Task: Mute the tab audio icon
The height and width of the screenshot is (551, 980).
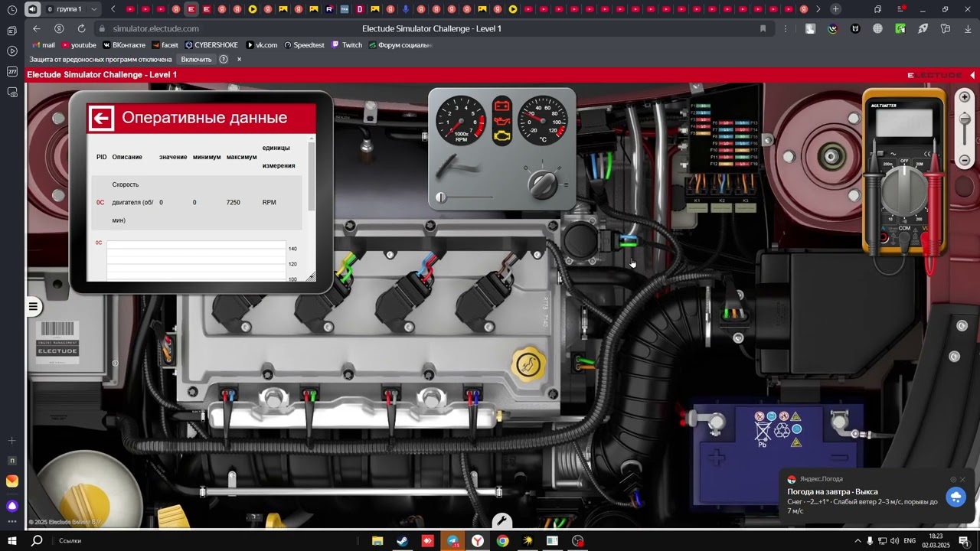Action: (32, 9)
